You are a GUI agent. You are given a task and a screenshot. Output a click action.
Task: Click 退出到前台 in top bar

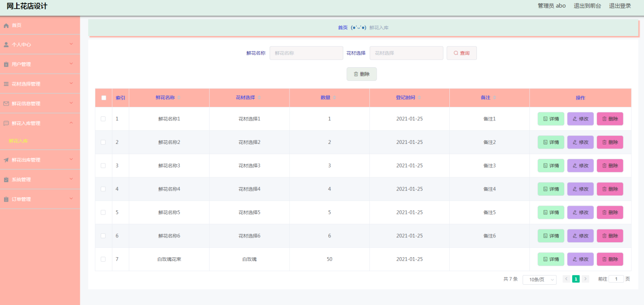pos(587,6)
